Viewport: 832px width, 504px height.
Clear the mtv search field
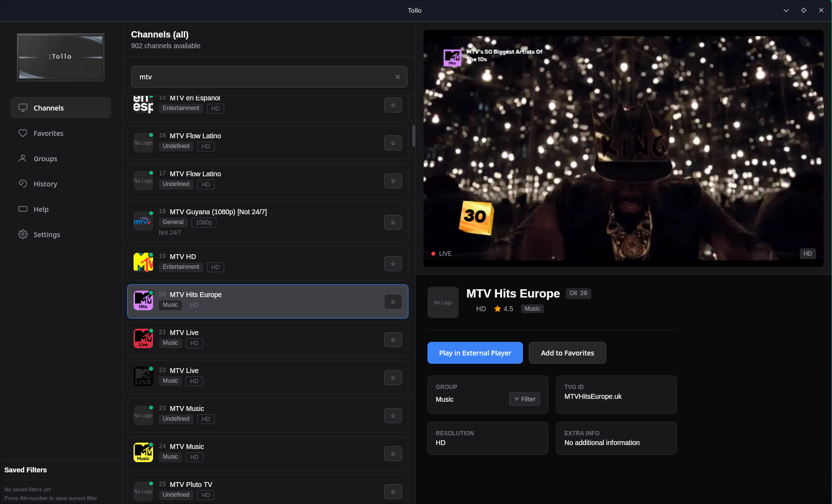click(x=398, y=77)
